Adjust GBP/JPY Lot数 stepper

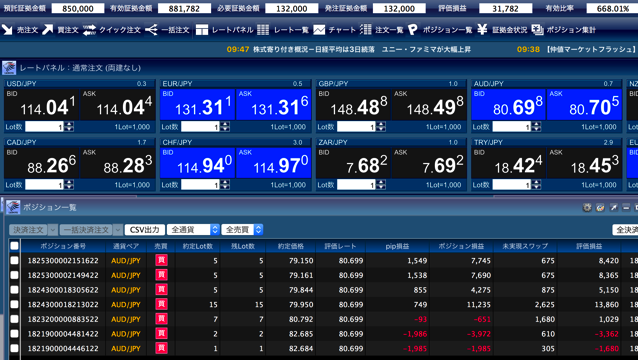381,127
